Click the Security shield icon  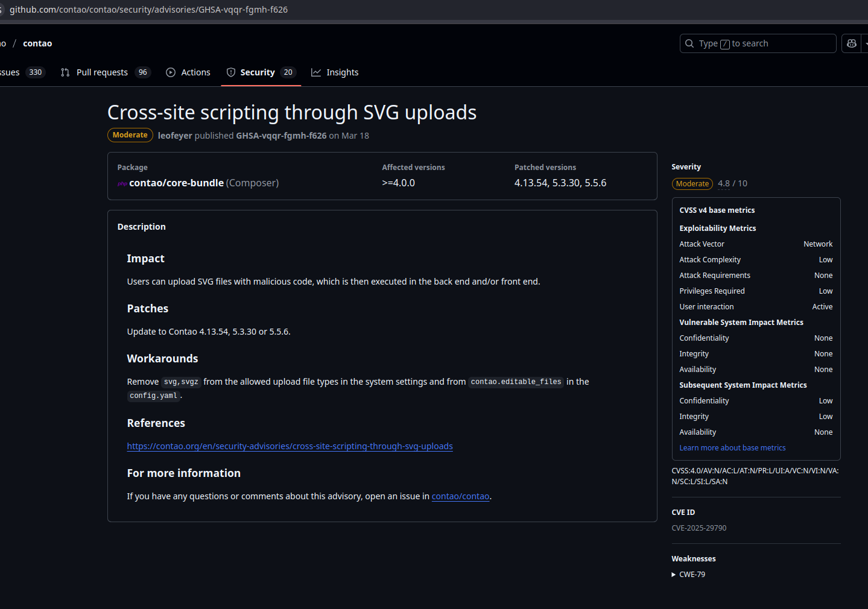[x=231, y=72]
